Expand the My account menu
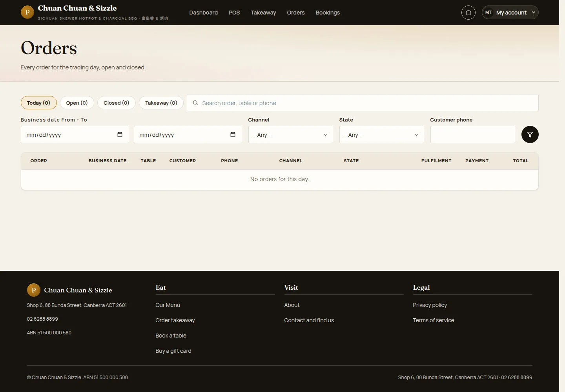This screenshot has width=565, height=392. pyautogui.click(x=510, y=13)
